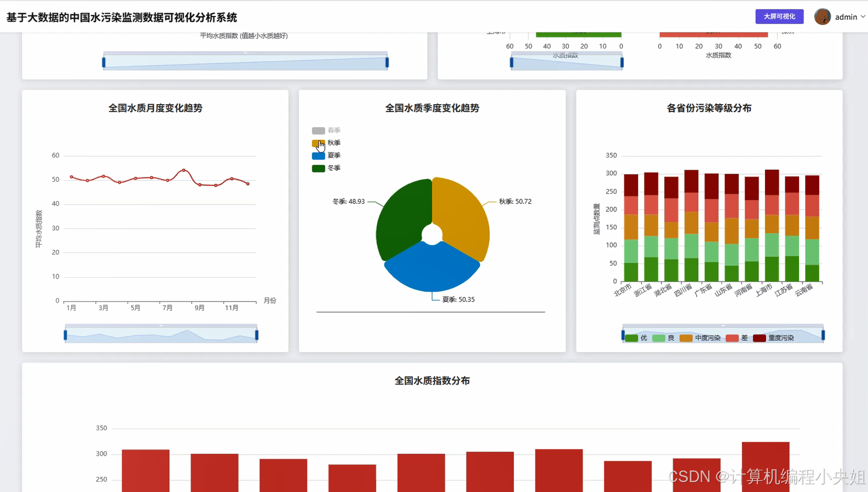Click the 四川省 stacked bar

tap(691, 226)
